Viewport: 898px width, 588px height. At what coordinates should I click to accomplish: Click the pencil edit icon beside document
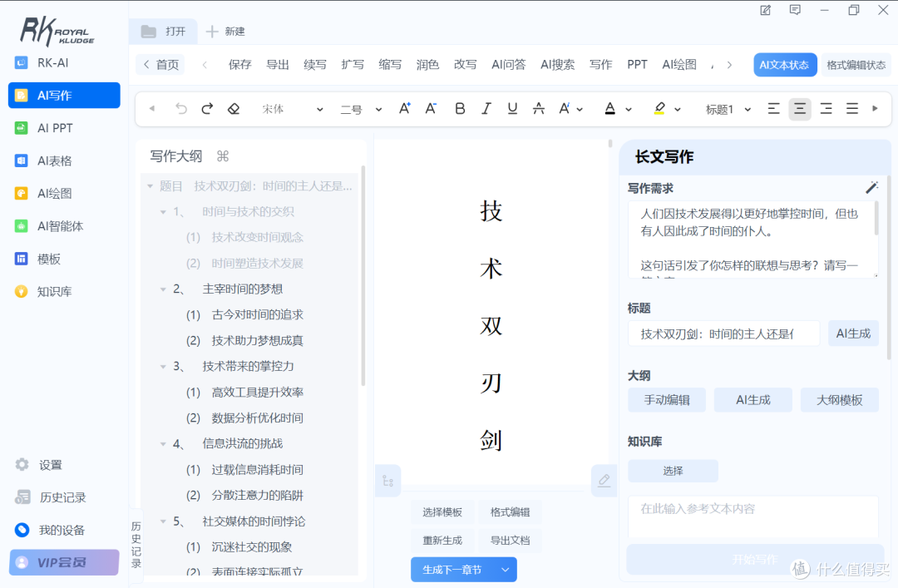pos(604,480)
